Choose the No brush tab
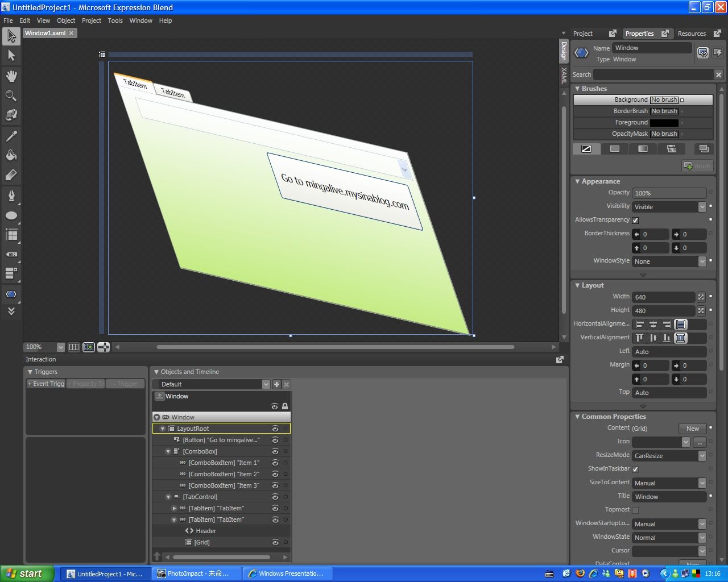 point(586,149)
